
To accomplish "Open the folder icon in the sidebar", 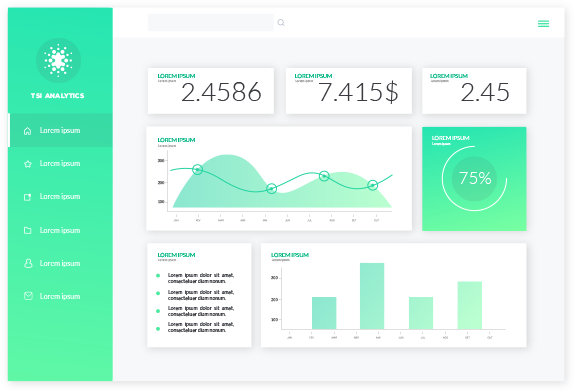I will (28, 230).
